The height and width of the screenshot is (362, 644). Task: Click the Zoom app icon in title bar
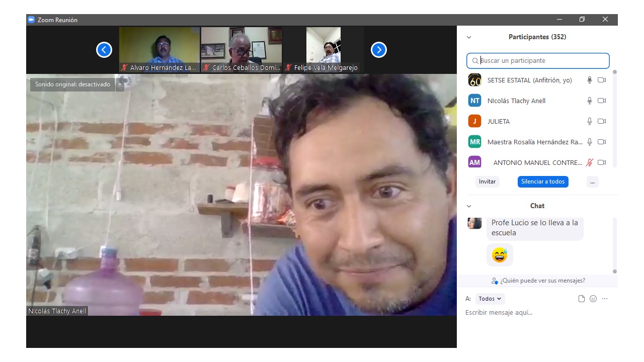point(31,20)
